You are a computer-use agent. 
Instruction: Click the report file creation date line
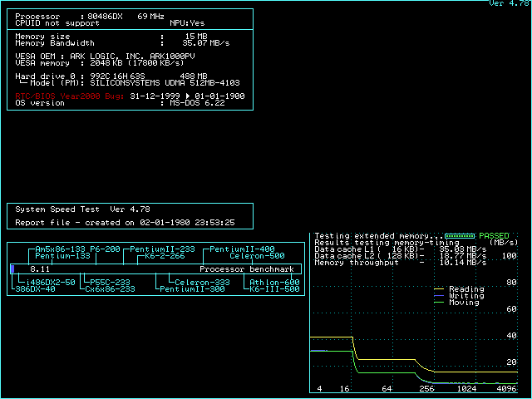pos(125,223)
